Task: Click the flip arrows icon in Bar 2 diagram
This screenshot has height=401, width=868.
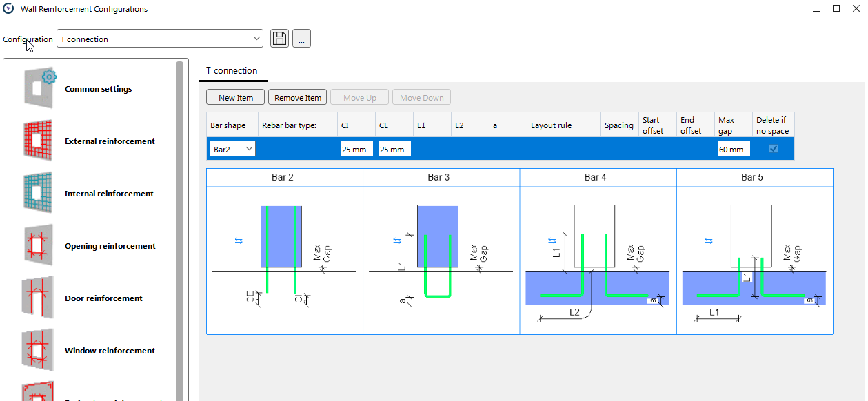Action: [239, 240]
